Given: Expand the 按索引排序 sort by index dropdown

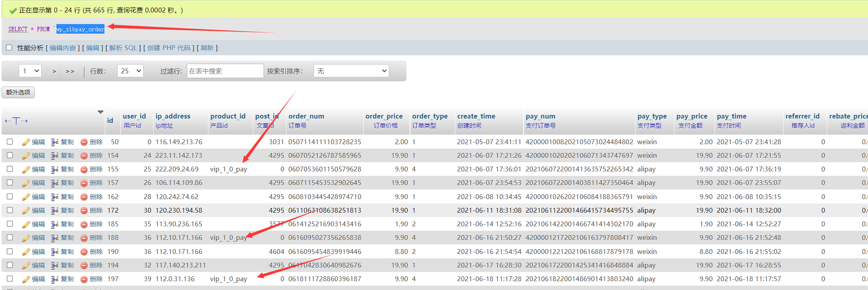Looking at the screenshot, I should 352,71.
